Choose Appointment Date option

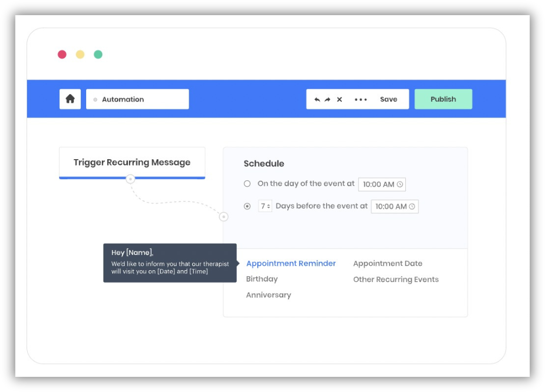coord(387,264)
